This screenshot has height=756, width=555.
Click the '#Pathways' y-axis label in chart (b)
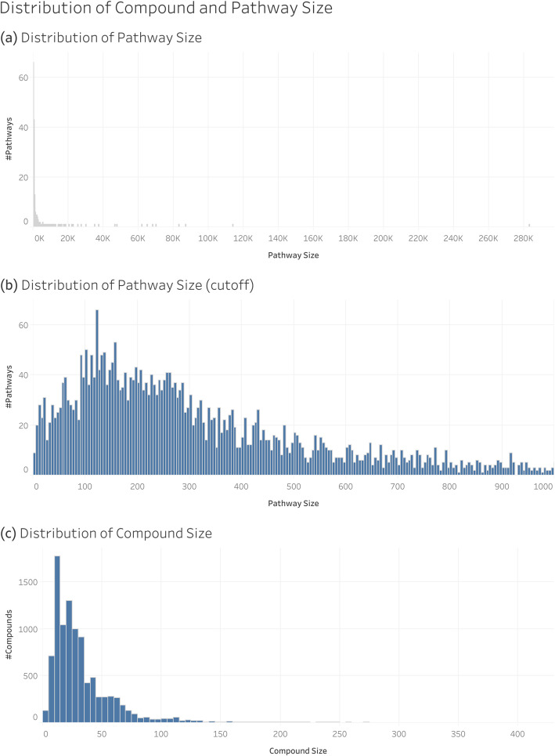(x=9, y=387)
